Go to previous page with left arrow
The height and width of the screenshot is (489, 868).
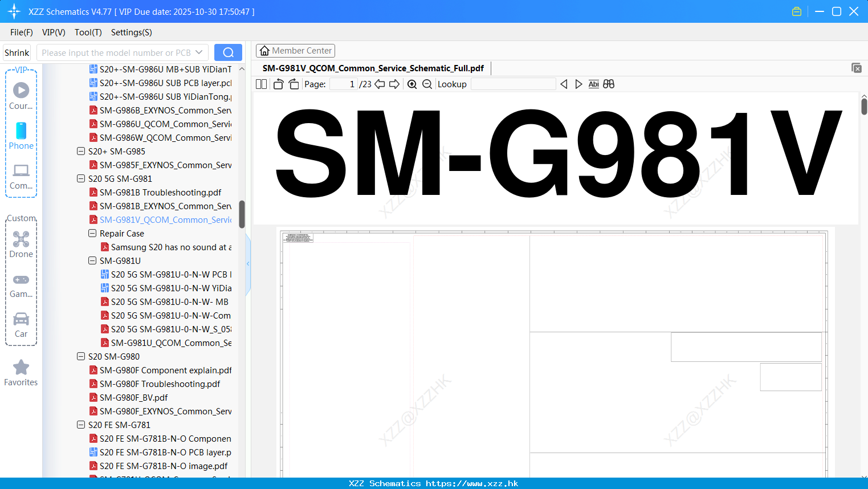point(380,84)
